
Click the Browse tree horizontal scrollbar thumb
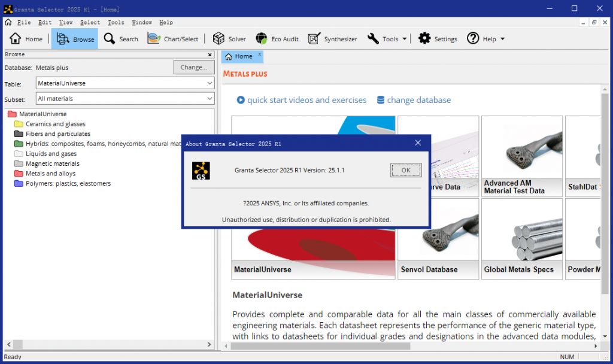(18, 344)
